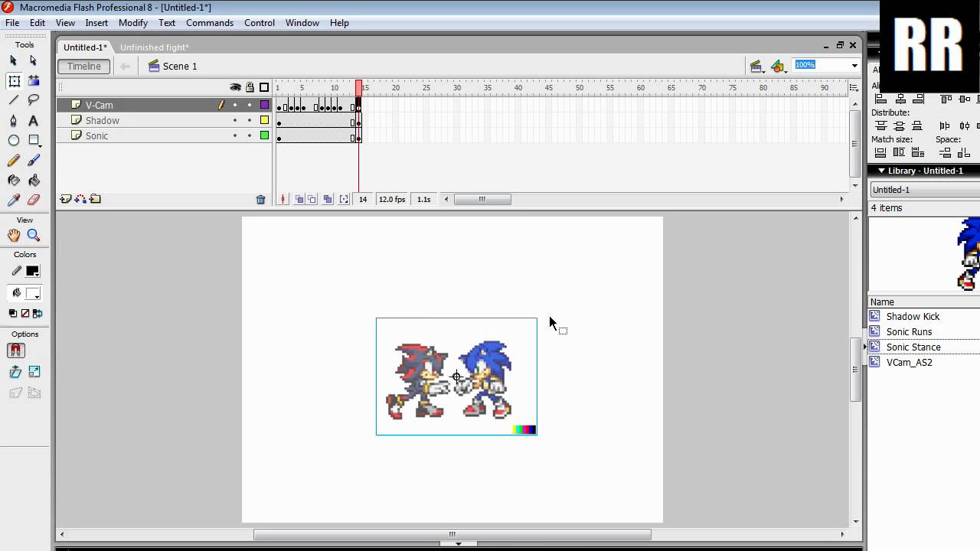Select the Zoom magnifier tool

pos(34,236)
